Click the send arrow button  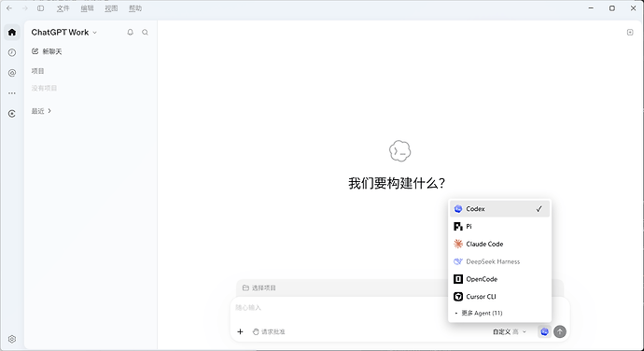pyautogui.click(x=560, y=331)
